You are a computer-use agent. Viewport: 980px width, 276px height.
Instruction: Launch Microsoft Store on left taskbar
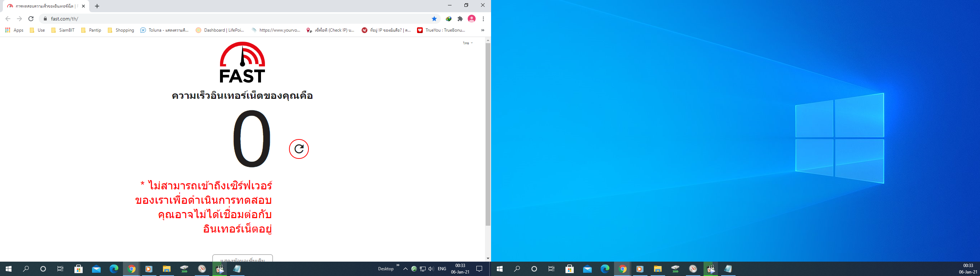pos(79,269)
